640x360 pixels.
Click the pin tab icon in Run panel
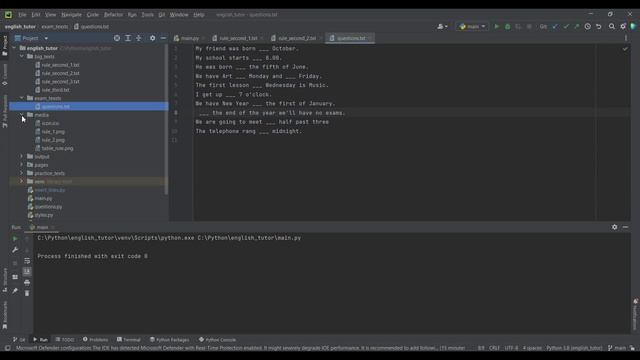(15, 291)
